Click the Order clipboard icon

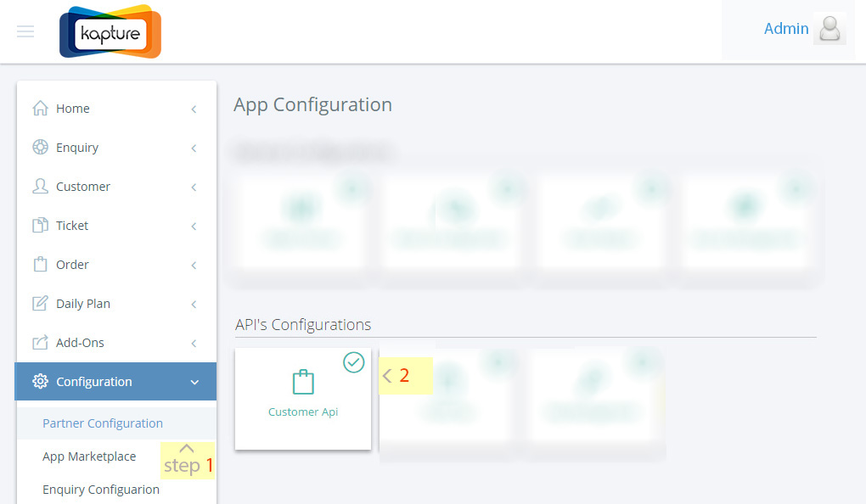click(40, 265)
